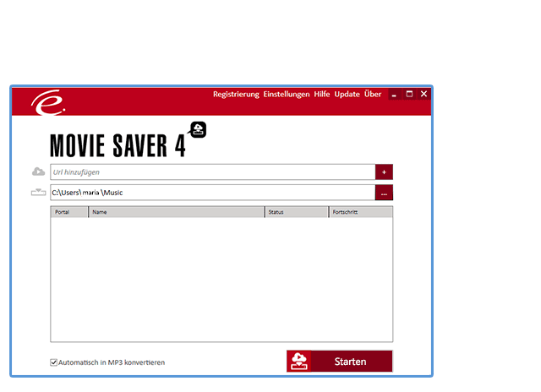Click the cloud download icon beside URL field
541x392 pixels.
[38, 171]
